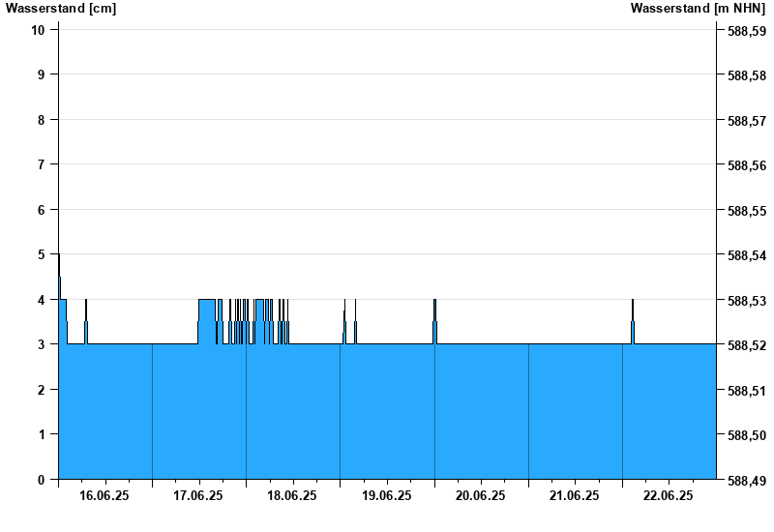Click the 588,59 value on right axis
This screenshot has height=532, width=774.
pyautogui.click(x=745, y=30)
